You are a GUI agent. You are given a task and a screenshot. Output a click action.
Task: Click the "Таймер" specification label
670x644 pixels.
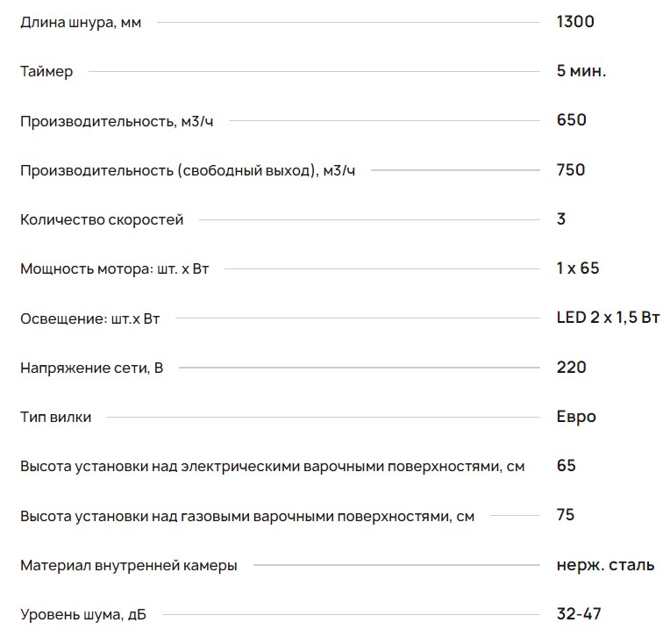46,71
